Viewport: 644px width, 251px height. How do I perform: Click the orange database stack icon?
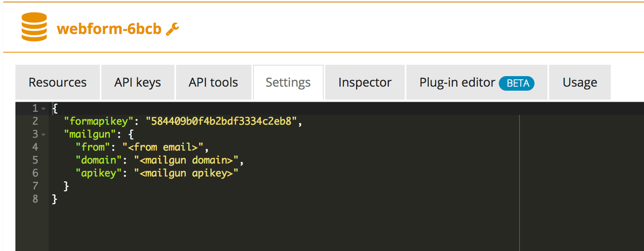tap(34, 27)
